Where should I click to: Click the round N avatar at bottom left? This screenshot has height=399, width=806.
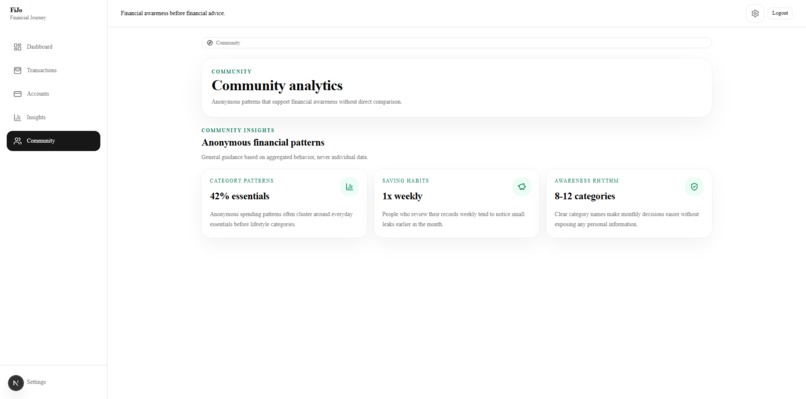pos(16,383)
